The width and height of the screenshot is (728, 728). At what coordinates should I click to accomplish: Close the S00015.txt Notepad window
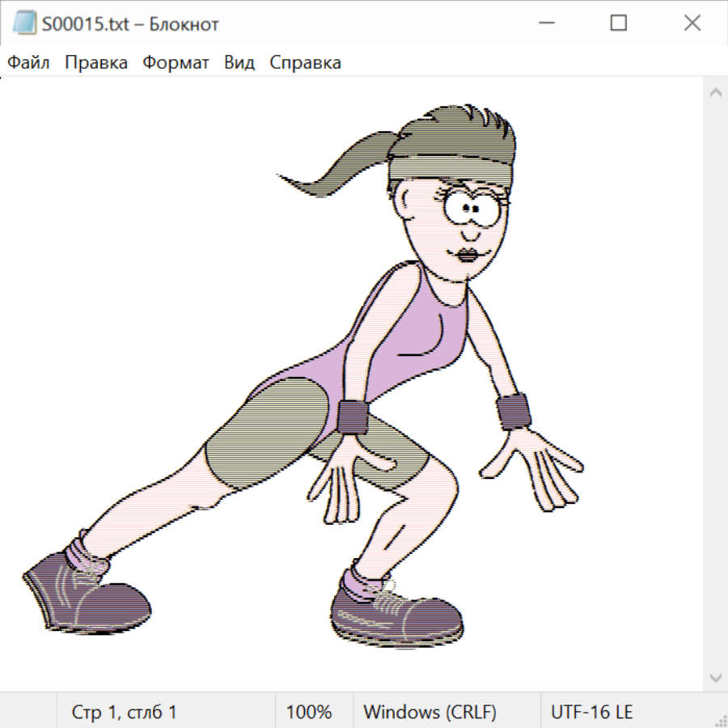click(692, 24)
